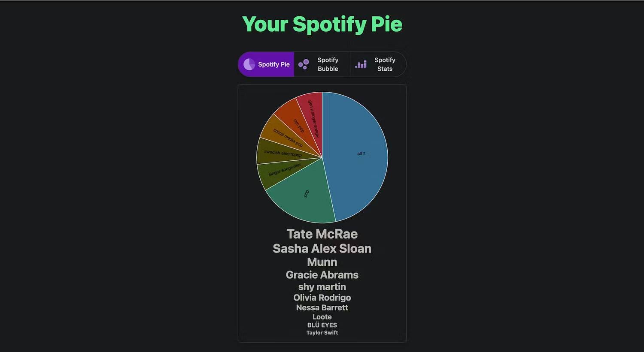Click the artist name Nessa Barrett

click(x=322, y=307)
